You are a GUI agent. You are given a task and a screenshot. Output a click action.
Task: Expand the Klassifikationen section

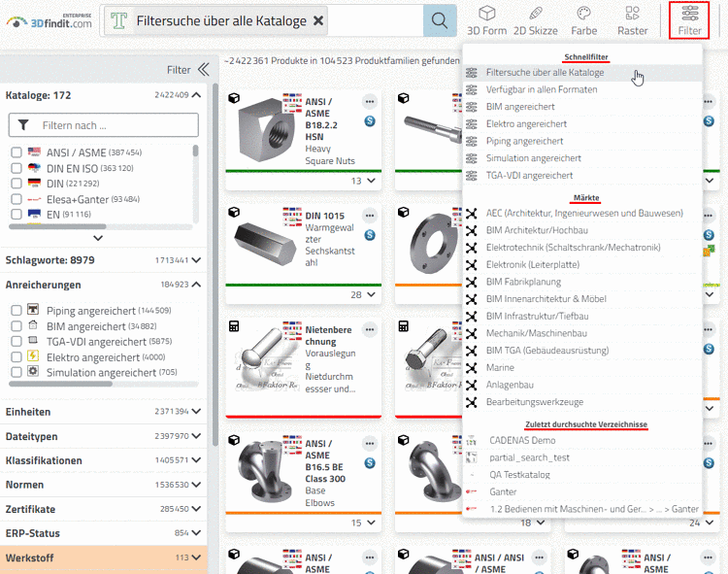(x=196, y=460)
